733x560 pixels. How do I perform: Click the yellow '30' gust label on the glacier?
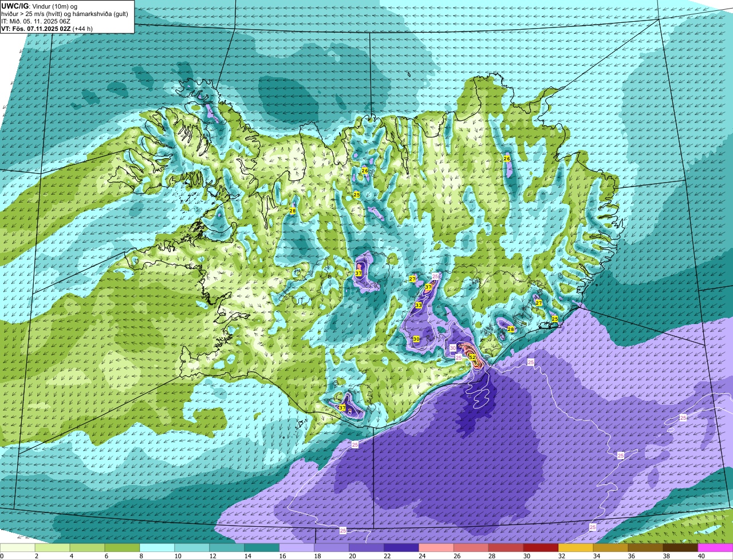pos(416,340)
